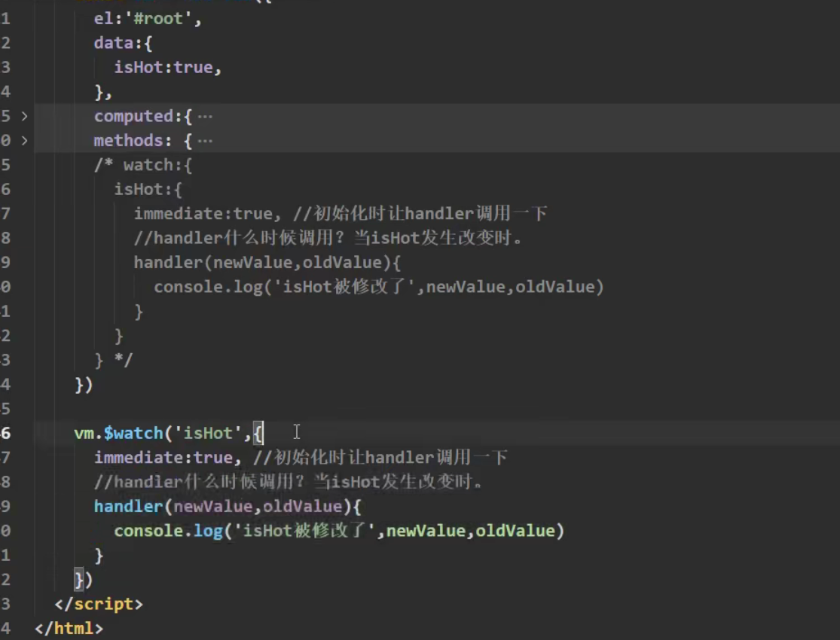Click line number beside vm.$watch line
The width and height of the screenshot is (840, 640).
[x=5, y=433]
